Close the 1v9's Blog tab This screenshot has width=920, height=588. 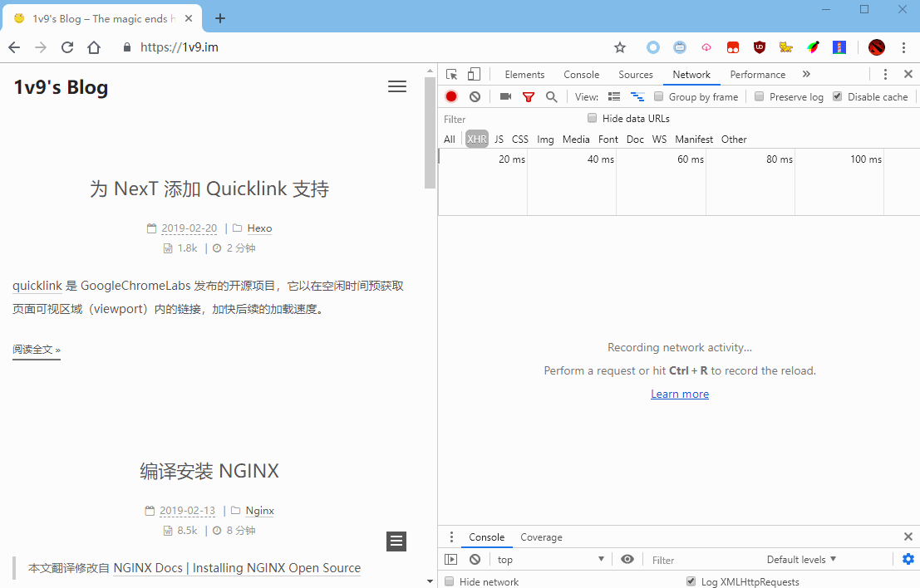(x=189, y=18)
